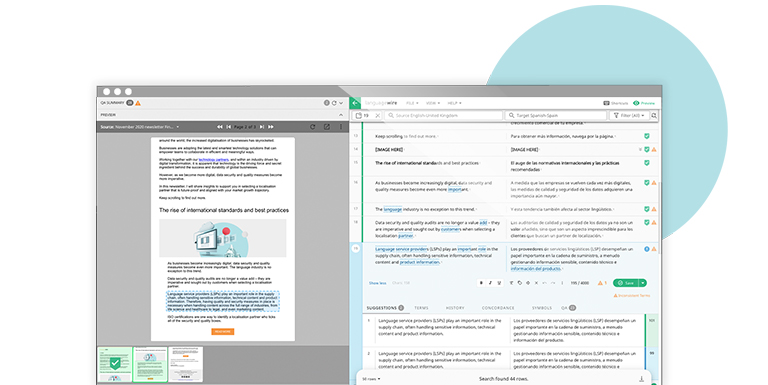Click the search and replace icon
This screenshot has height=385, width=768.
(654, 116)
